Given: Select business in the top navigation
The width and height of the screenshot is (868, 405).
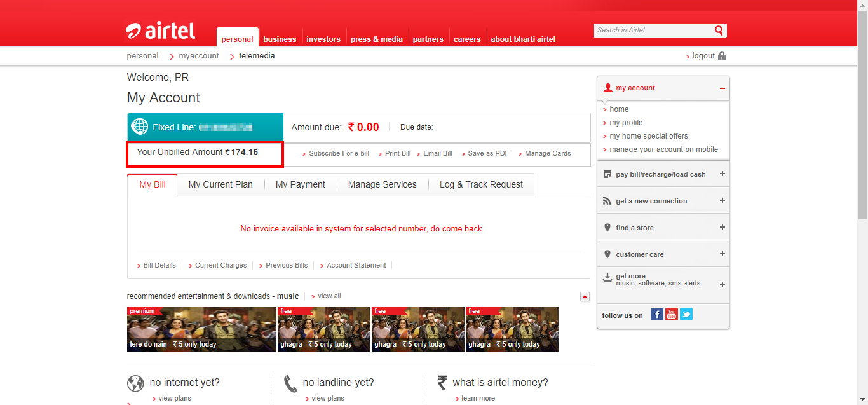Looking at the screenshot, I should coord(280,39).
